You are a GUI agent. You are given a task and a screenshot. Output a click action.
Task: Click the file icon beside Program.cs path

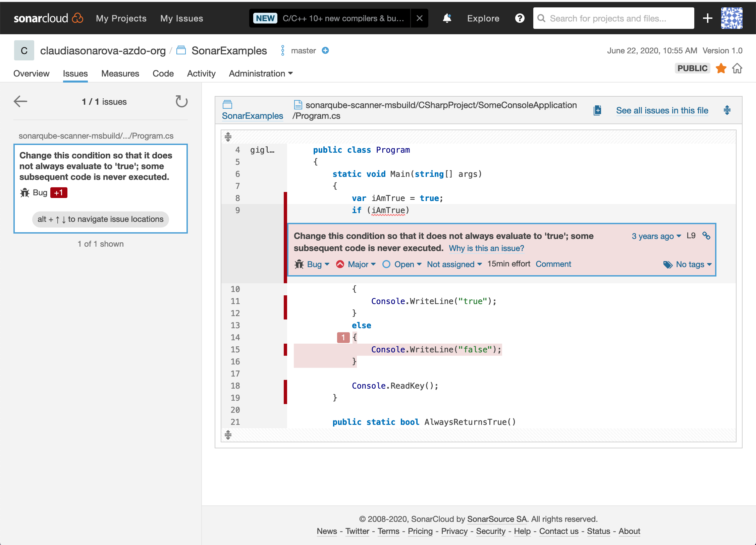(x=298, y=105)
